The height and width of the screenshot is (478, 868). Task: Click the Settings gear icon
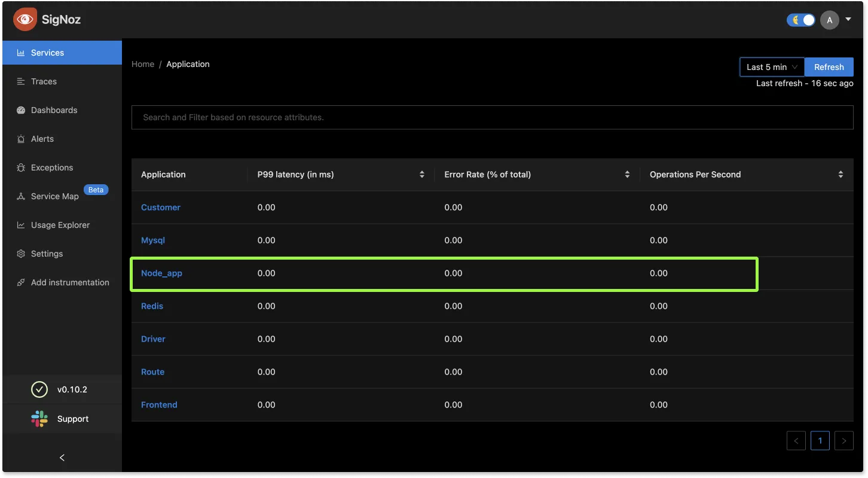click(x=21, y=254)
